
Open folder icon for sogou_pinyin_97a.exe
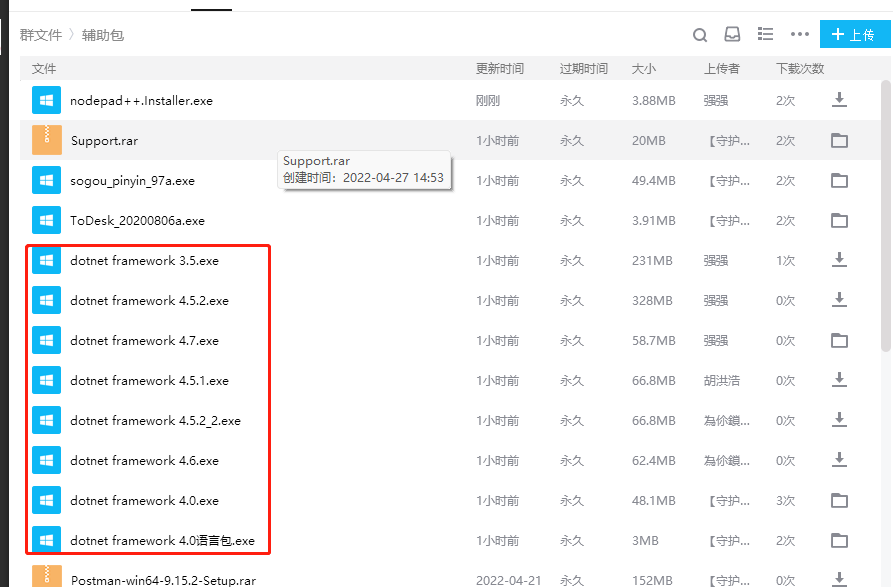point(839,181)
